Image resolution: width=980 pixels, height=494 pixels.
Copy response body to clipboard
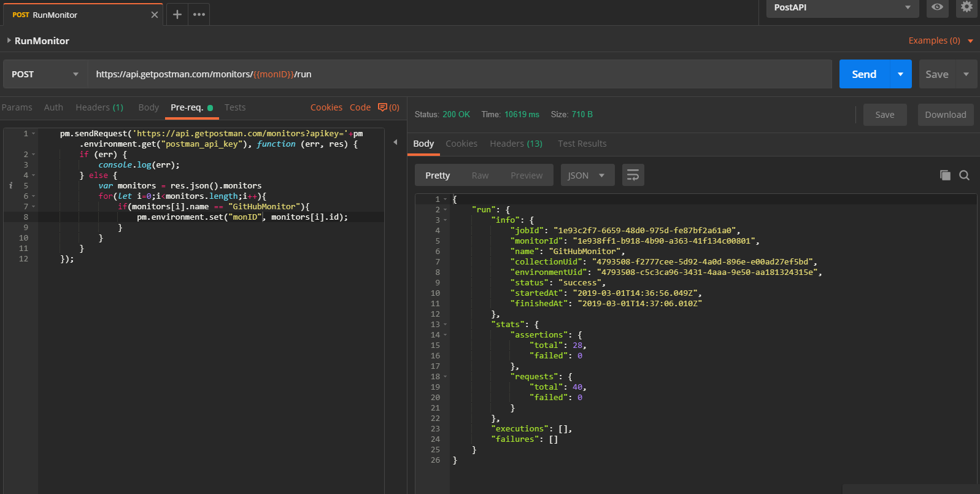pyautogui.click(x=945, y=176)
